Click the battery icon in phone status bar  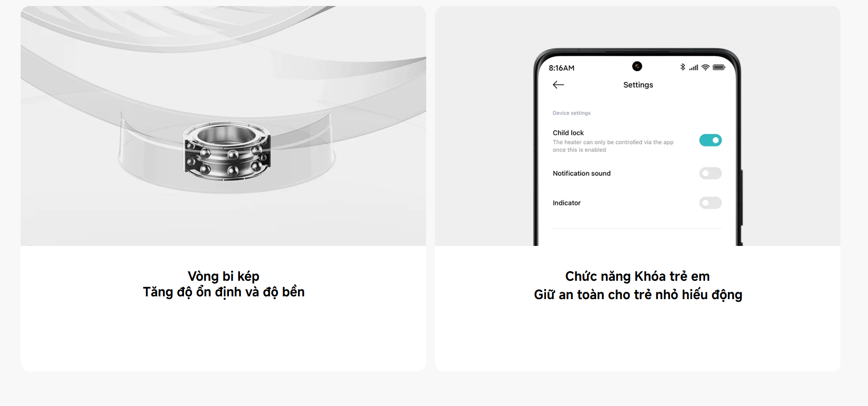click(719, 67)
